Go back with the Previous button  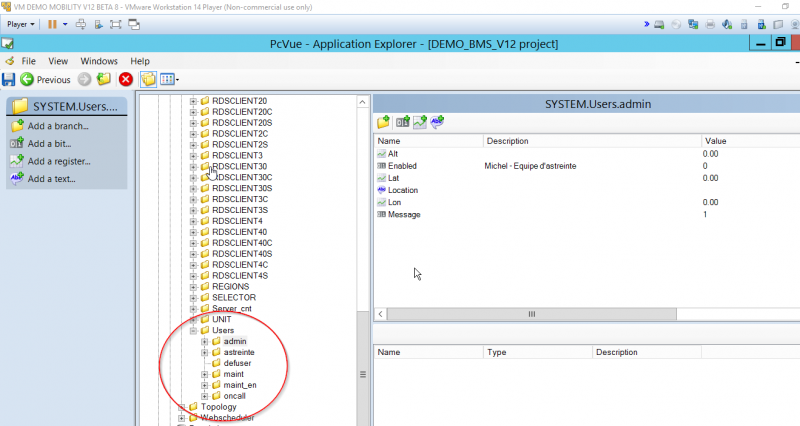pyautogui.click(x=45, y=80)
